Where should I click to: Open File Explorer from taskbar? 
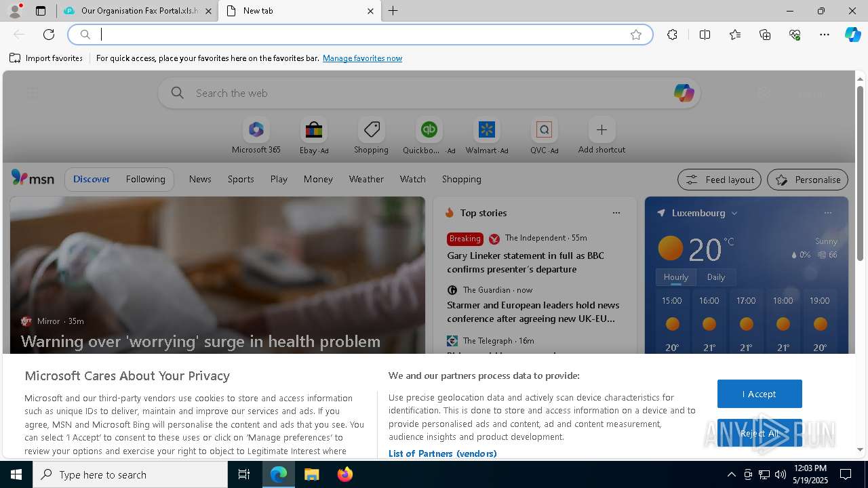[x=311, y=474]
